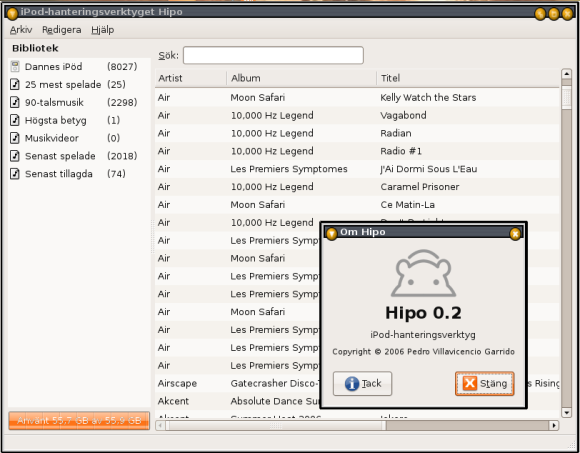Viewport: 580px width, 453px height.
Task: Click the Airscape artist cell
Action: [177, 383]
